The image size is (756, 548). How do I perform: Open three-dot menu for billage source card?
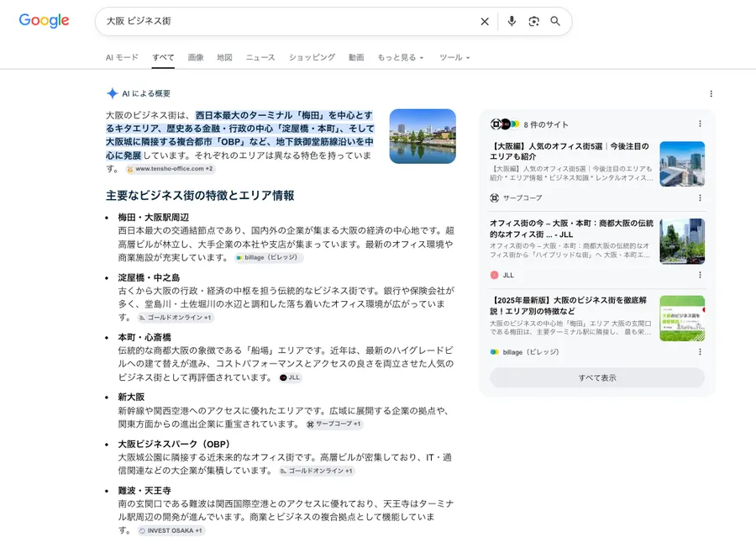tap(700, 351)
